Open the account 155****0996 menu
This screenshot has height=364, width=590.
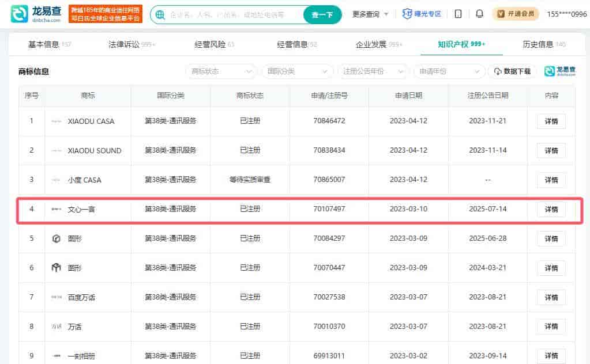point(567,14)
